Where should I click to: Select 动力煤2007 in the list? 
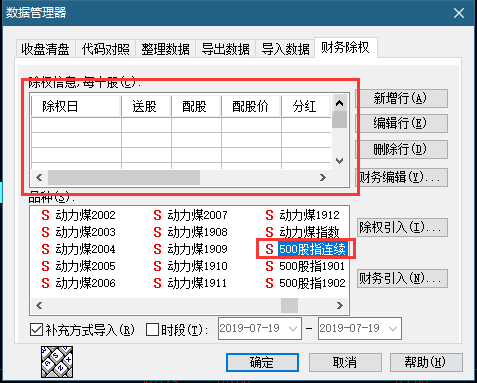[x=191, y=215]
